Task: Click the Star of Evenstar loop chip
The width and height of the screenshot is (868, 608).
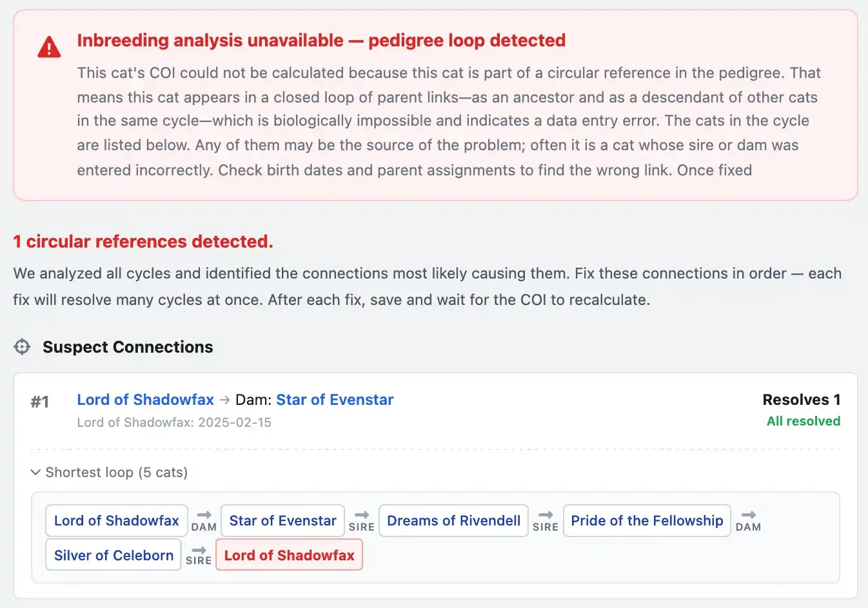Action: coord(282,520)
